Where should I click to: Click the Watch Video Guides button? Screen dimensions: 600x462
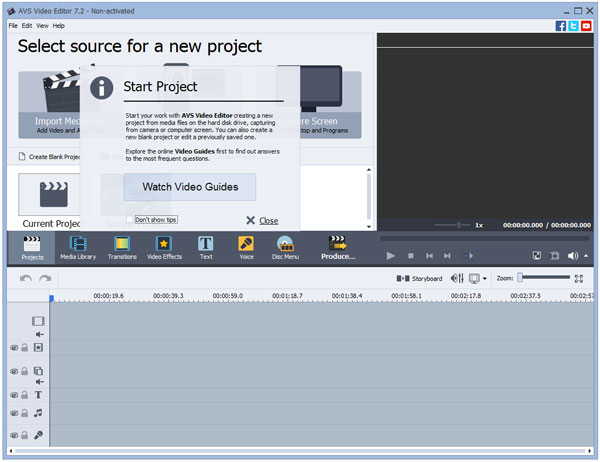click(189, 186)
